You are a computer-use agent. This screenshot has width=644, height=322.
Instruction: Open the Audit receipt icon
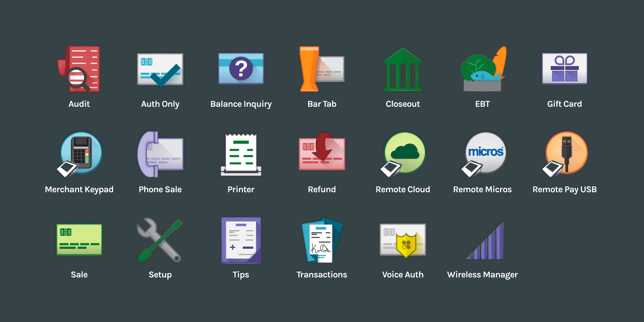tap(79, 69)
